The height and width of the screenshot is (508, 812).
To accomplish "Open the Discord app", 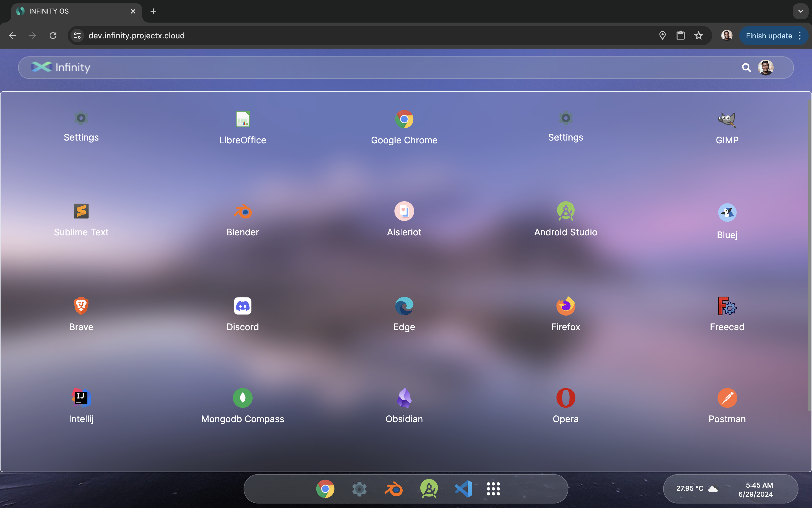I will pos(242,314).
